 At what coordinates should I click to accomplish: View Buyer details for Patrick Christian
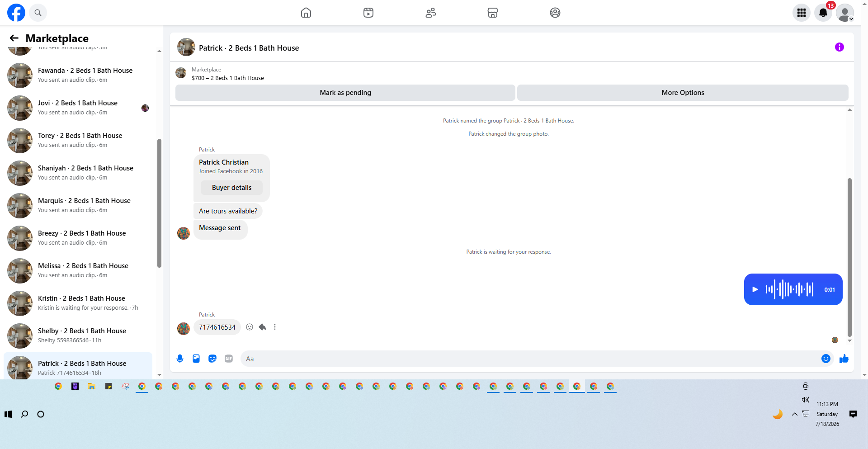click(x=231, y=188)
